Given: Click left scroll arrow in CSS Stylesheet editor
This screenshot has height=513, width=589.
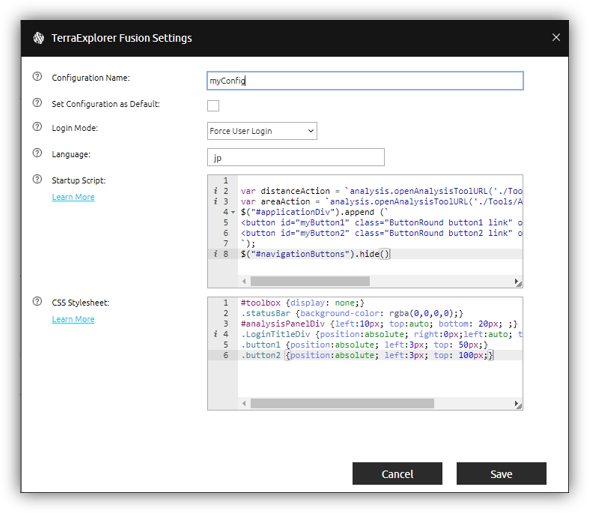Looking at the screenshot, I should pos(244,404).
